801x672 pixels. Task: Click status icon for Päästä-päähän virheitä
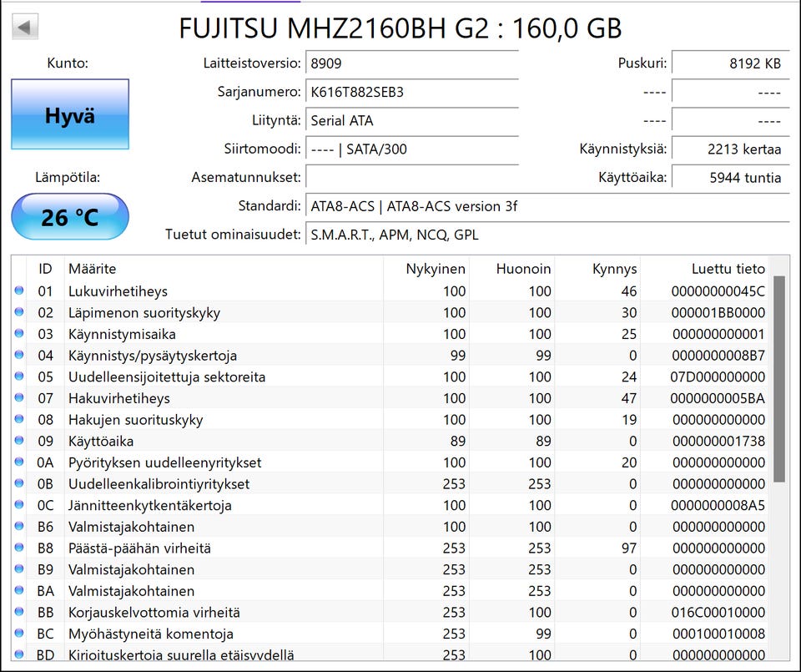(19, 548)
